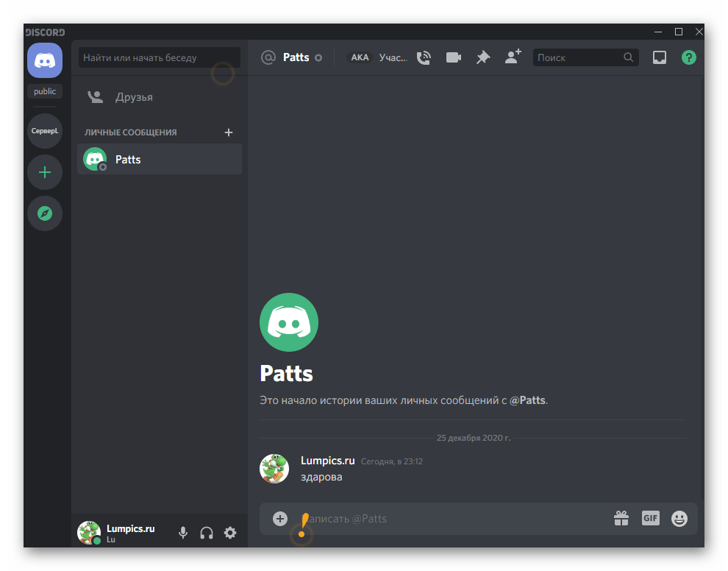
Task: Open the inbox panel
Action: (x=660, y=57)
